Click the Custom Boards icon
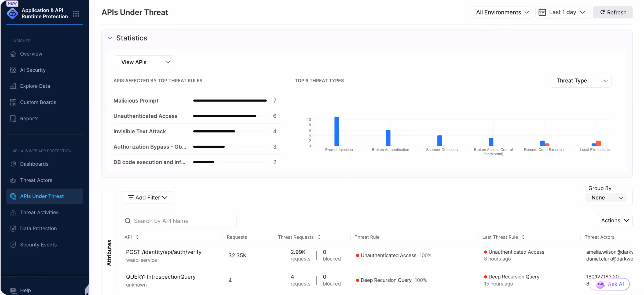Viewport: 644px width, 295px height. [13, 102]
